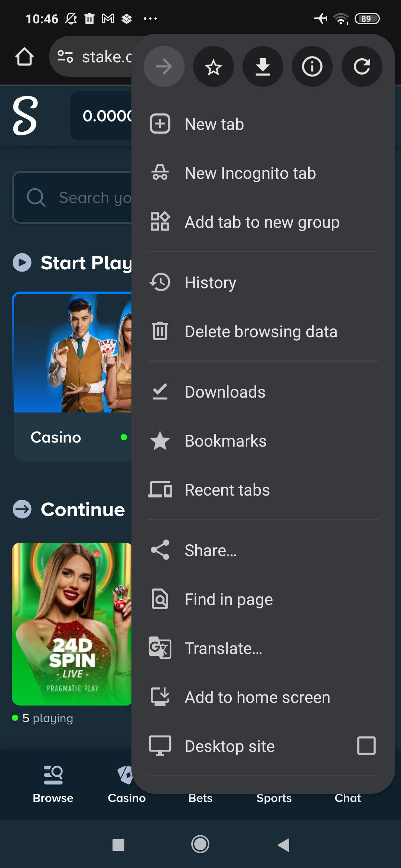This screenshot has height=868, width=401.
Task: Tap the Android back button
Action: click(x=284, y=845)
